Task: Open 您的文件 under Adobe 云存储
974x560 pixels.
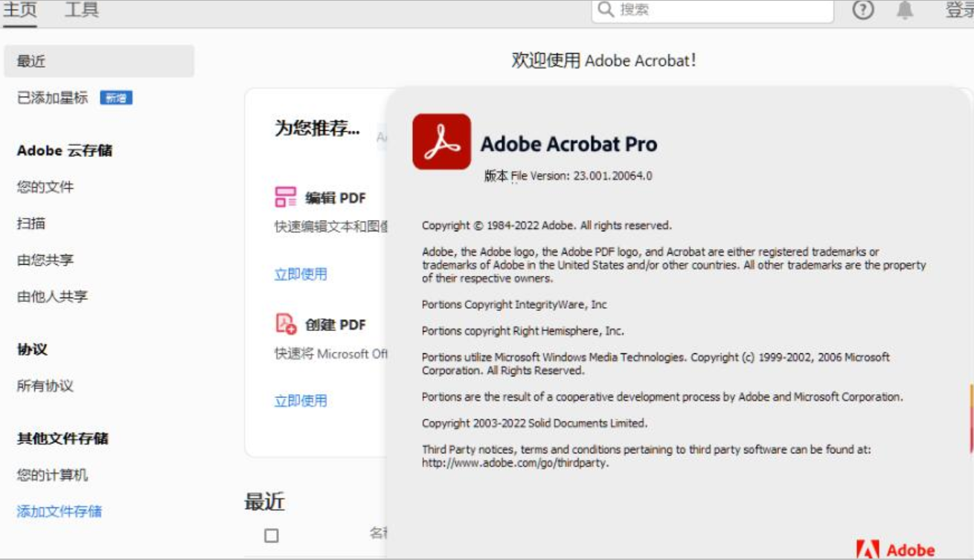Action: [45, 187]
